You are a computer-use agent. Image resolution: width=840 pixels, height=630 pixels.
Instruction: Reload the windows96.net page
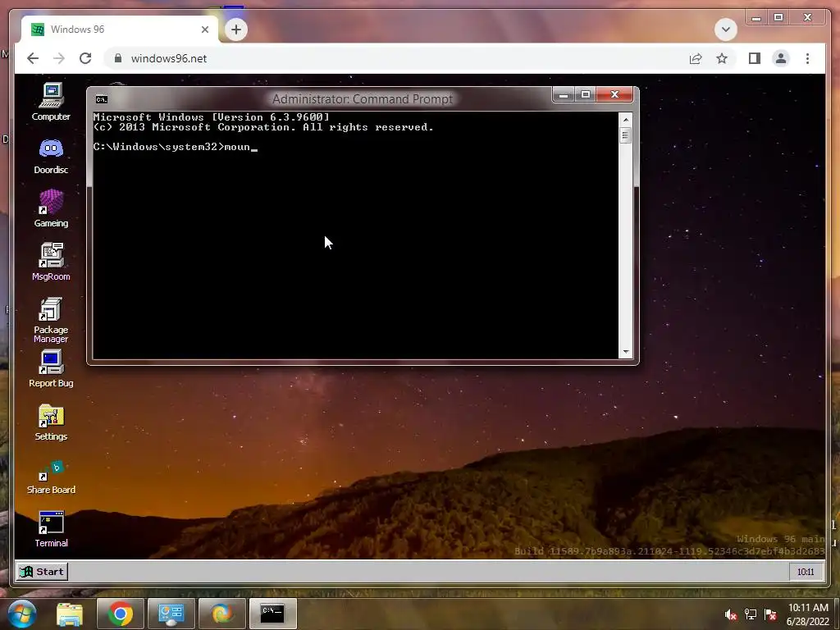click(x=85, y=58)
